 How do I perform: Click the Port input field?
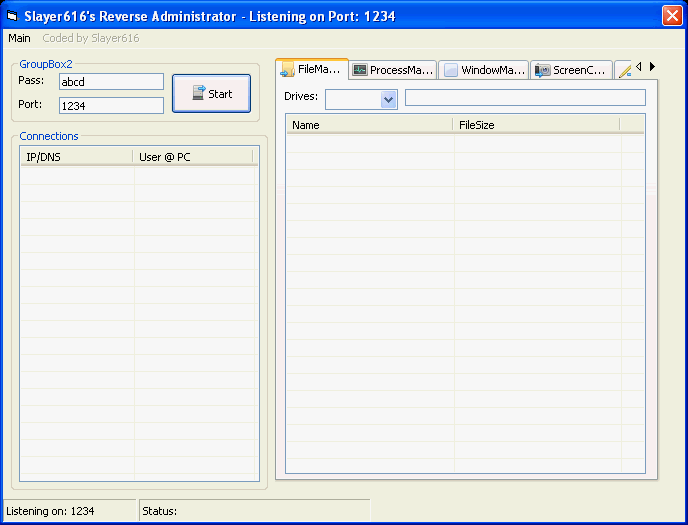[111, 106]
